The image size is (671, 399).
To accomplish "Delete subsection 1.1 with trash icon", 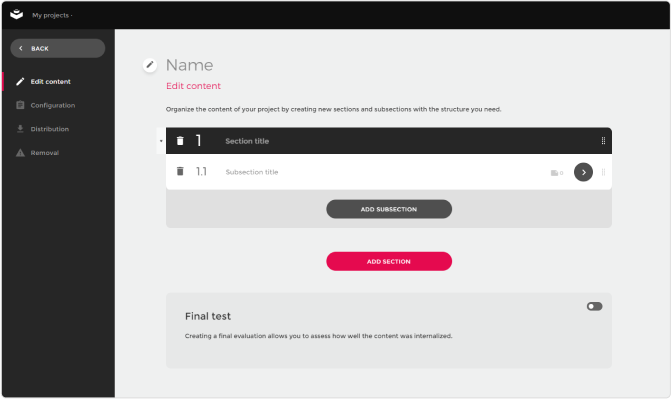I will click(180, 171).
